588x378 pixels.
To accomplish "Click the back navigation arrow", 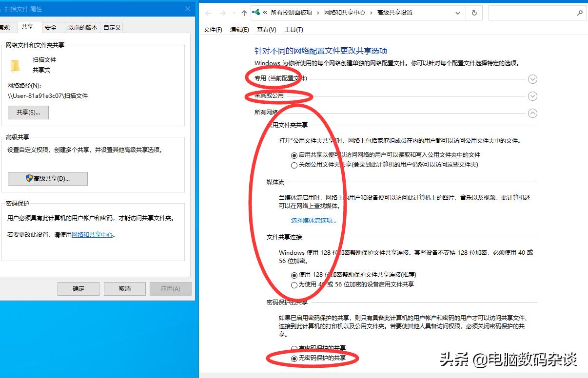I will tap(209, 13).
